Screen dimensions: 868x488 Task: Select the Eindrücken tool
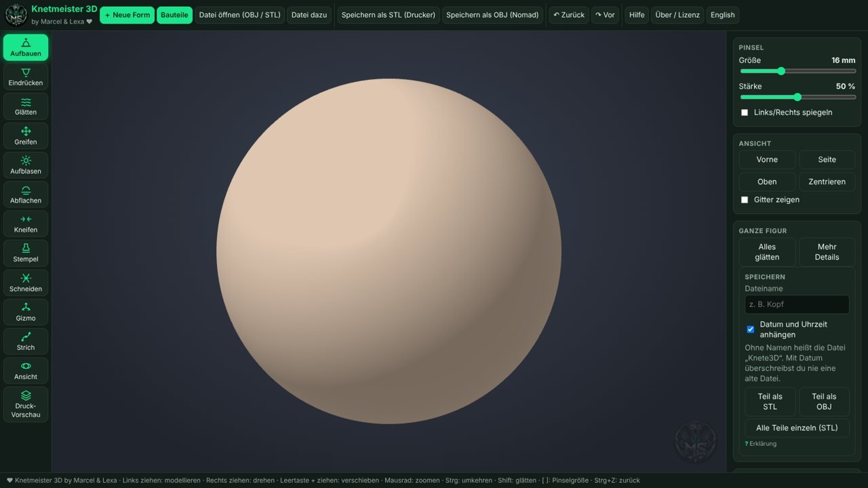click(x=26, y=77)
